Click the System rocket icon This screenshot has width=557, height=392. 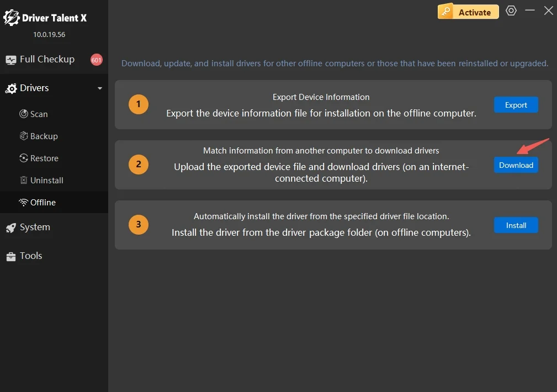(x=11, y=227)
